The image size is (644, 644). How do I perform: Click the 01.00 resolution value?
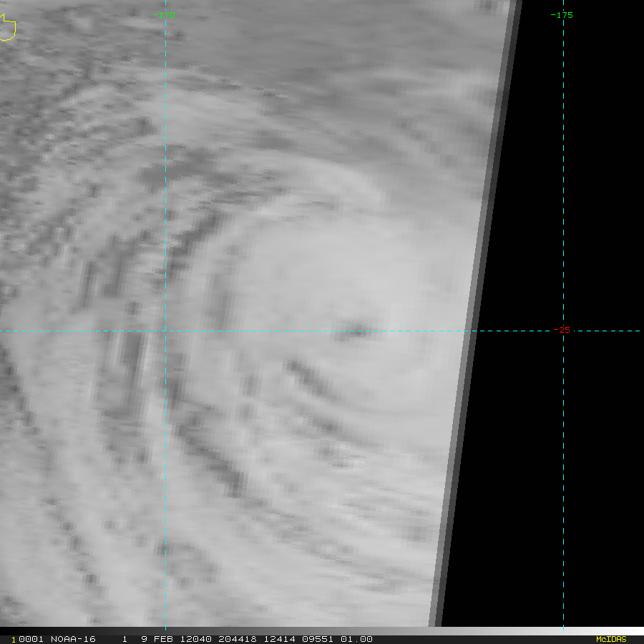coord(356,639)
